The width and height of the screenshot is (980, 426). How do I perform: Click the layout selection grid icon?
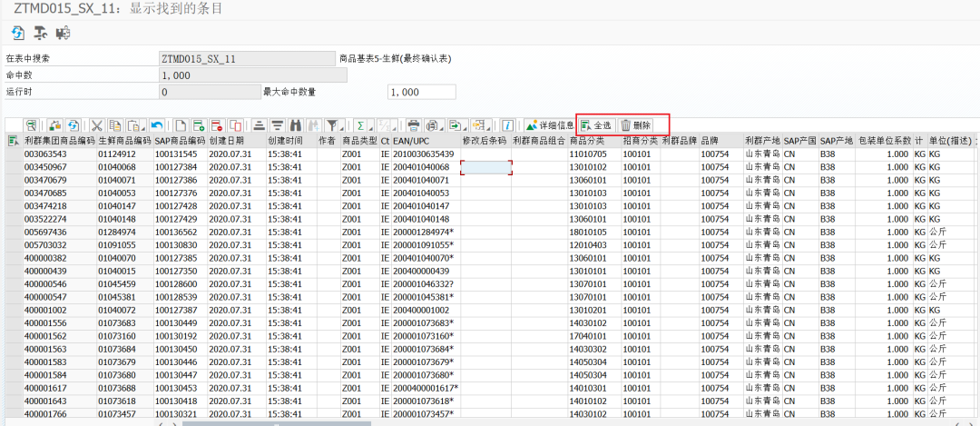point(478,125)
